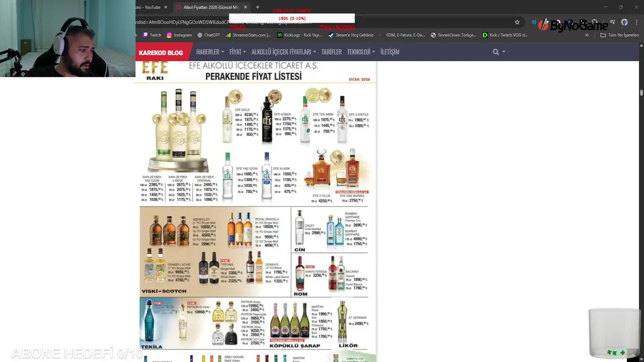Open the StreamerStats.com bookmark
Image resolution: width=644 pixels, height=362 pixels.
point(249,35)
